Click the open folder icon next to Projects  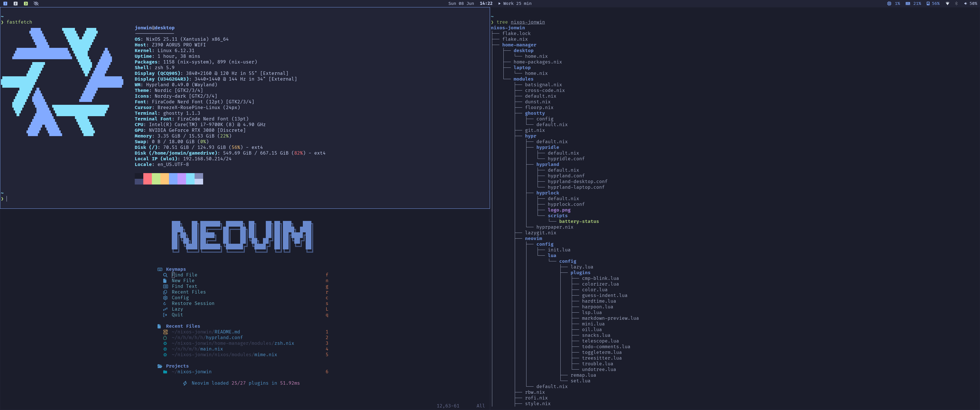point(160,366)
